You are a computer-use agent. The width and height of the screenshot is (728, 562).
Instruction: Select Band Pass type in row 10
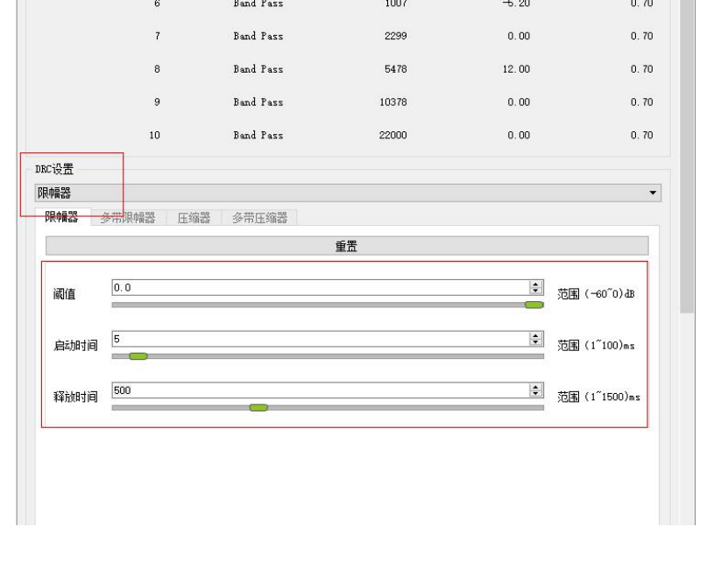pyautogui.click(x=258, y=135)
